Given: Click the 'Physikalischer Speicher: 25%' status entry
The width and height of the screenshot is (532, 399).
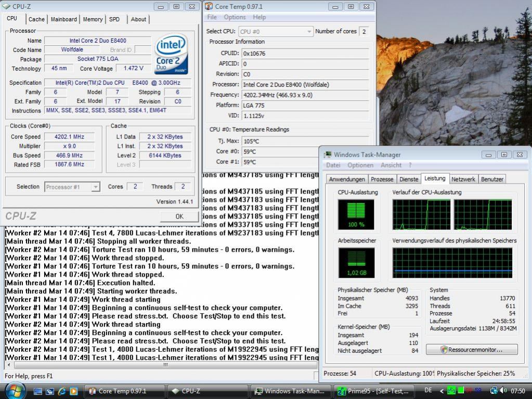Looking at the screenshot, I should [x=476, y=374].
